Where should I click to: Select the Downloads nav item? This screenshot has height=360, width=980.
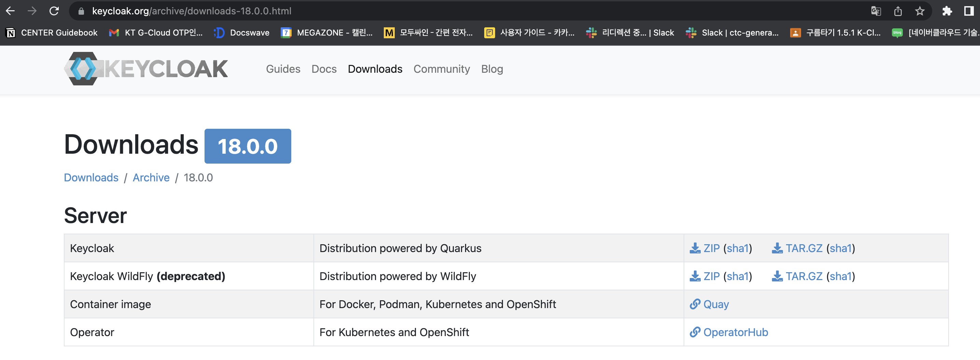pyautogui.click(x=375, y=69)
